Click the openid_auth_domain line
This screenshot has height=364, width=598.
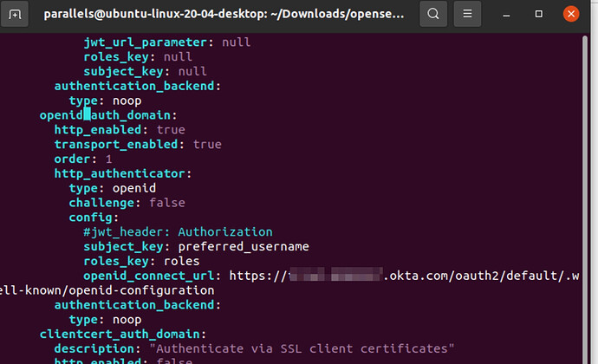pyautogui.click(x=108, y=115)
